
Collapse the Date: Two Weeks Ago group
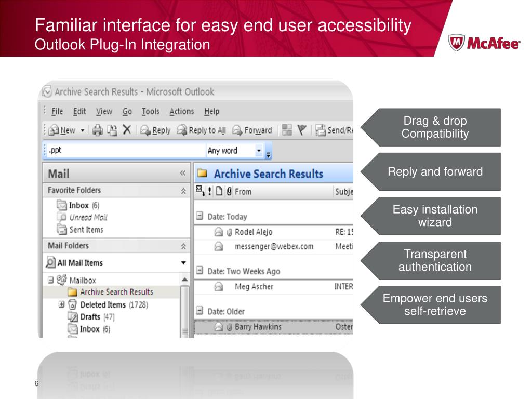point(199,270)
